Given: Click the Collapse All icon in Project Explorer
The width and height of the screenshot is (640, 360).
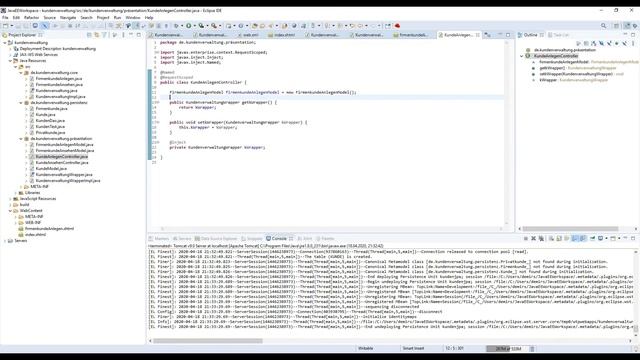Looking at the screenshot, I should [89, 35].
